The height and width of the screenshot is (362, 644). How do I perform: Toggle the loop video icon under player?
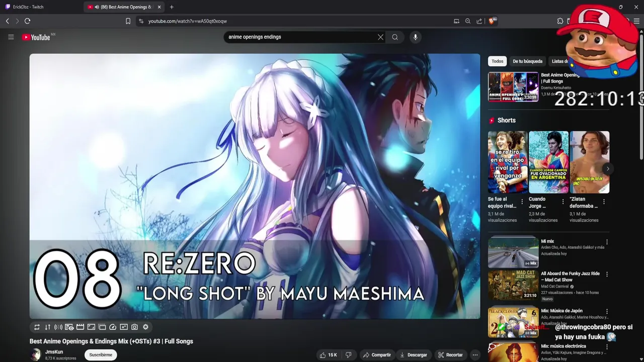pyautogui.click(x=37, y=327)
